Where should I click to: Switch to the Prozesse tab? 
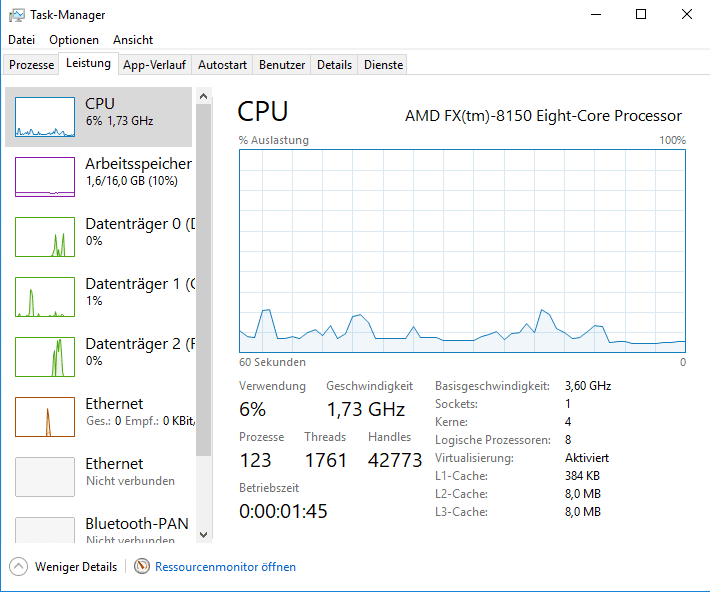point(31,65)
